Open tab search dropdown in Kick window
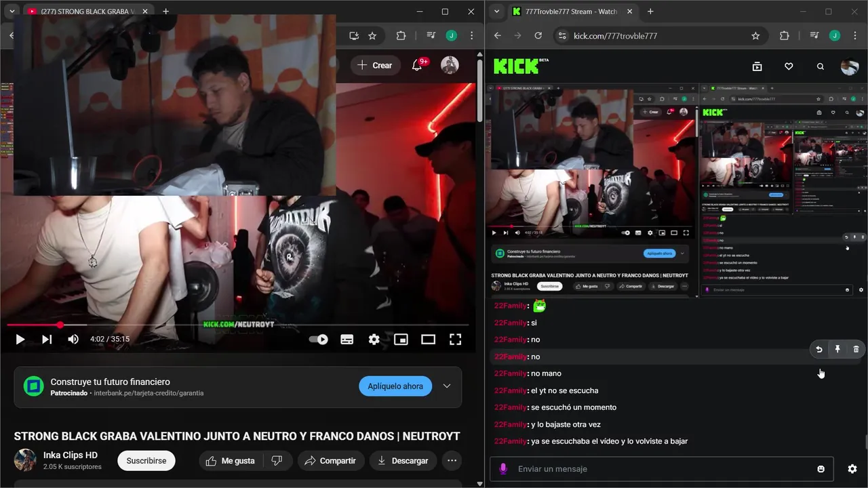 [497, 12]
